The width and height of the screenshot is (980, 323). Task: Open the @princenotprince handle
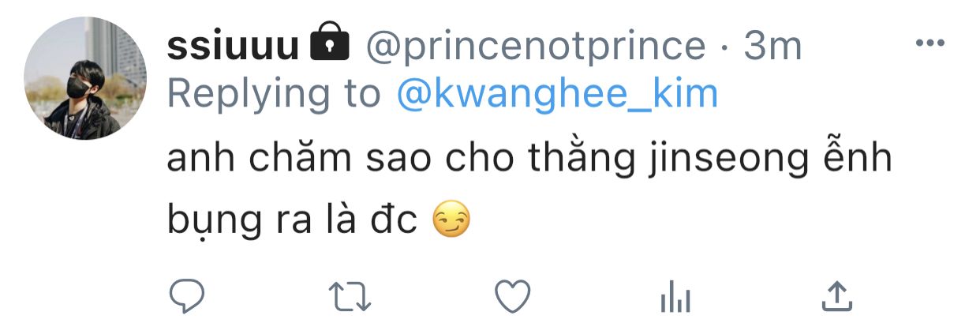(534, 47)
